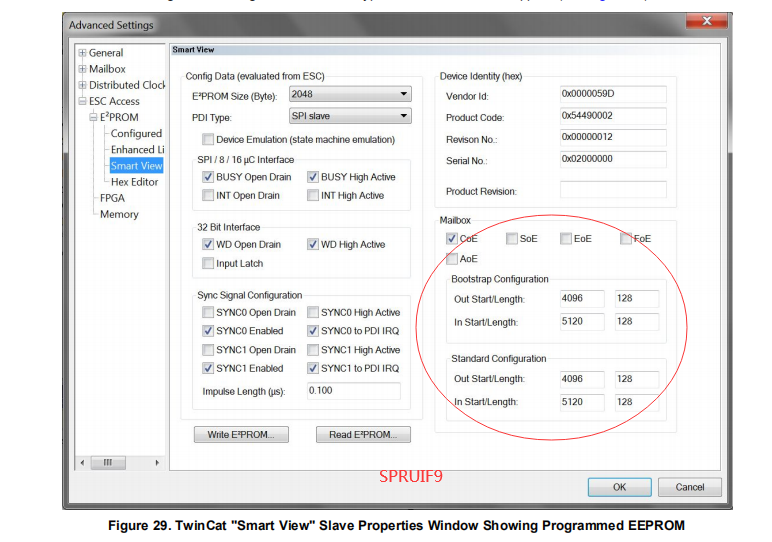This screenshot has width=772, height=542.
Task: Toggle WD High Active checkbox
Action: tap(313, 244)
